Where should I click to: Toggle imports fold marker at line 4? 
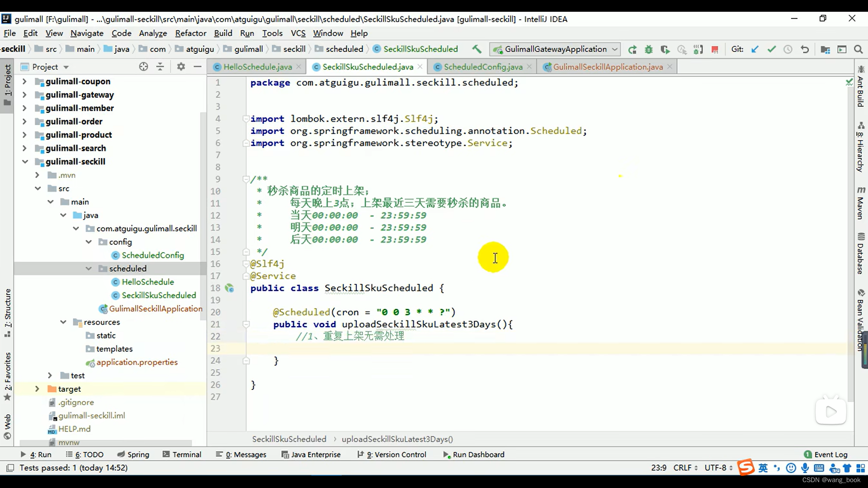point(245,119)
